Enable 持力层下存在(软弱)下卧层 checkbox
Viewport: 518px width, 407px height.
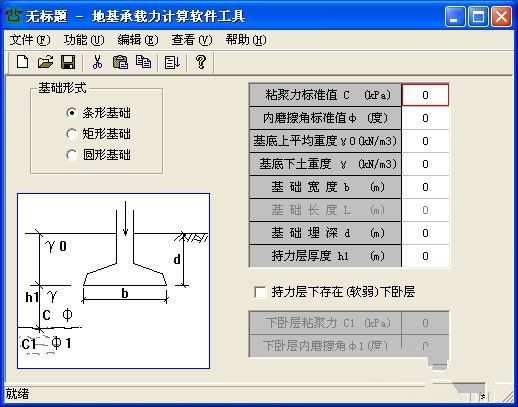tap(260, 292)
